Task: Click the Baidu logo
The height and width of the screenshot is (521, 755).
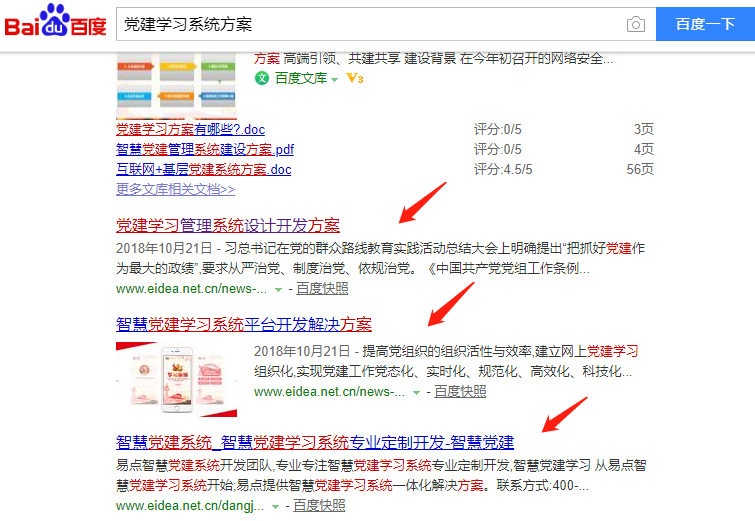Action: (55, 20)
